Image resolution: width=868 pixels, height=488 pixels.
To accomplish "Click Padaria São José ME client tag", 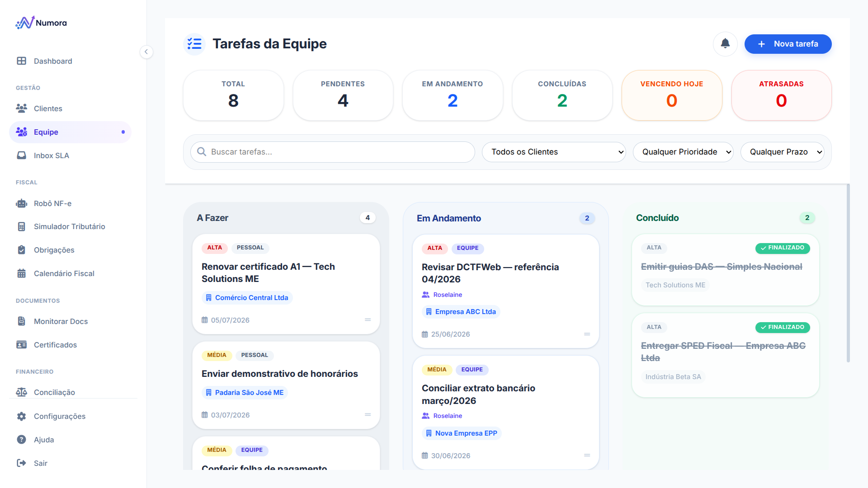I will 245,393.
